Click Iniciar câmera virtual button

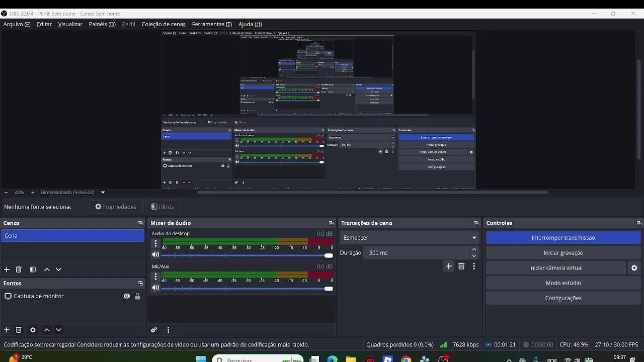pos(555,268)
